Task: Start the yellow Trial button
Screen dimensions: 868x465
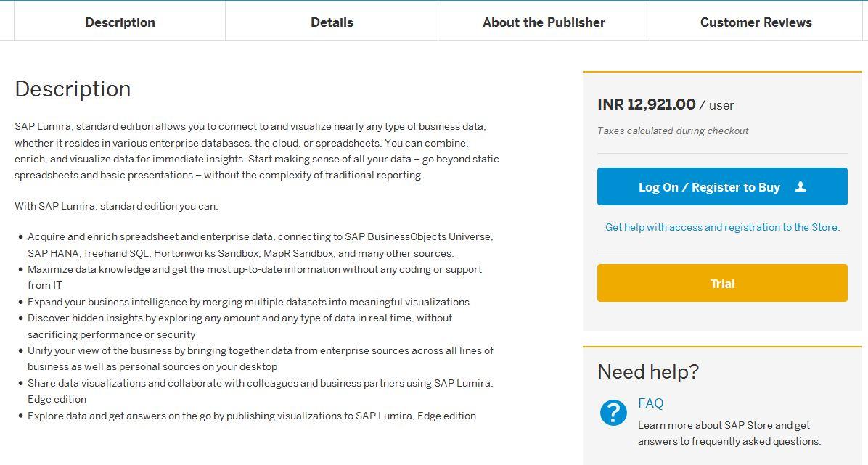Action: coord(722,284)
